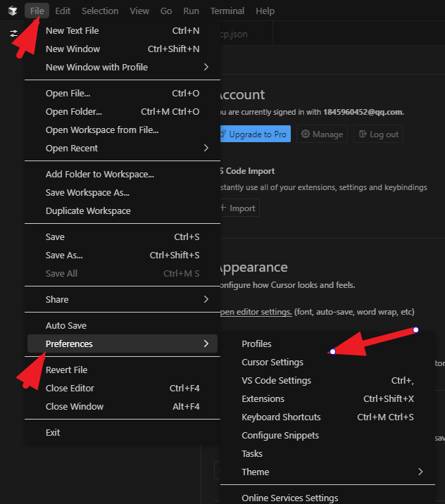Viewport: 445px width, 504px height.
Task: Choose Close Editor
Action: [123, 389]
